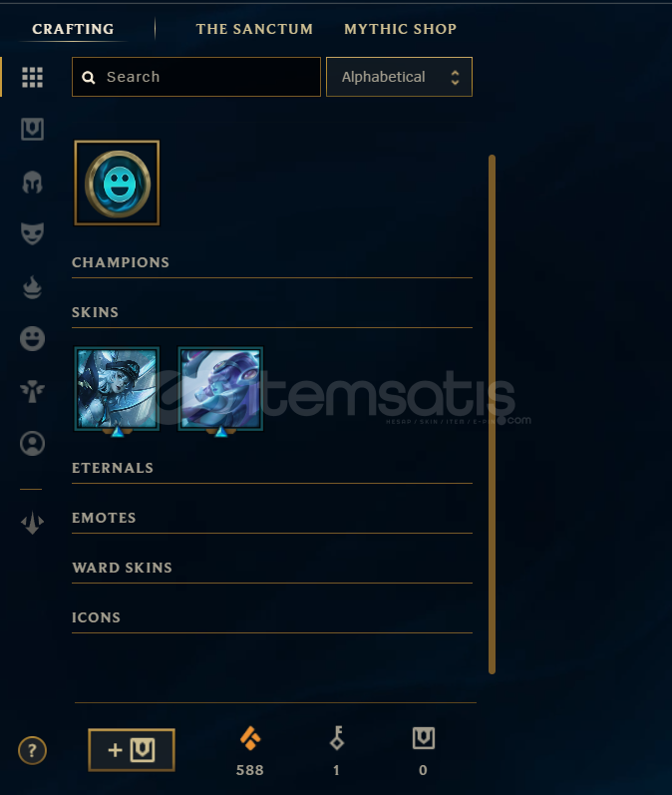Open the Alphabetical sort dropdown
This screenshot has height=795, width=672.
(x=400, y=77)
